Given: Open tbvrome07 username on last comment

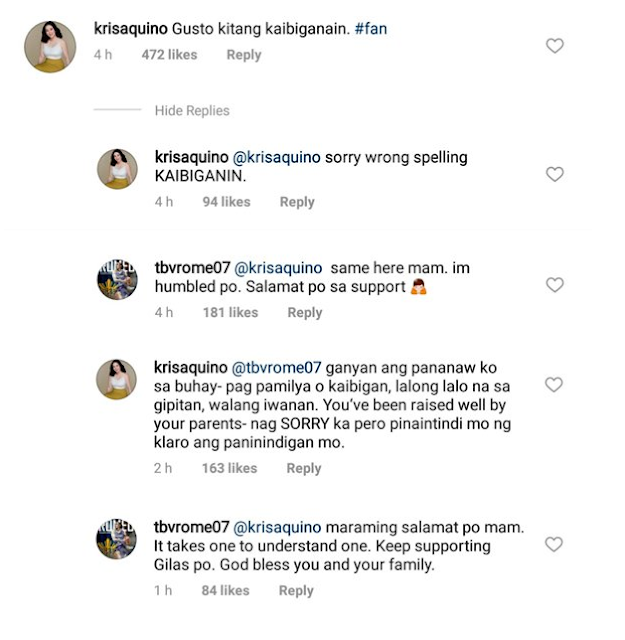Looking at the screenshot, I should pyautogui.click(x=193, y=527).
